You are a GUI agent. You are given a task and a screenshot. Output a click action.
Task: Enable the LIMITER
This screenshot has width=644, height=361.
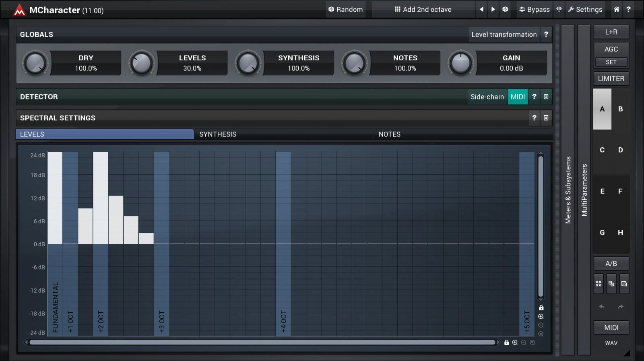611,79
